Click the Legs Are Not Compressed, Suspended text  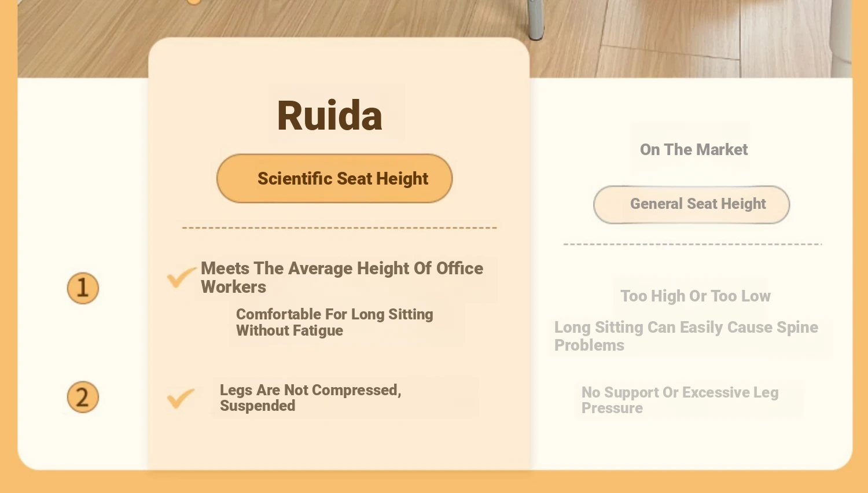click(x=310, y=398)
